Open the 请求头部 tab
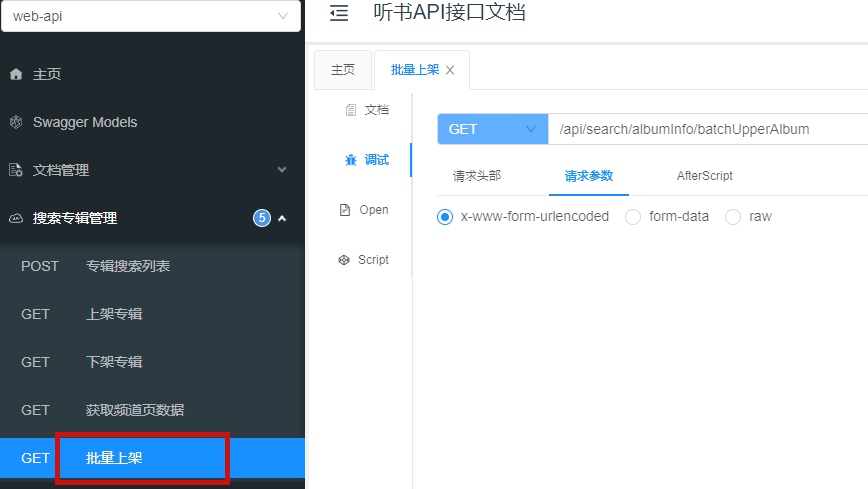 point(477,176)
